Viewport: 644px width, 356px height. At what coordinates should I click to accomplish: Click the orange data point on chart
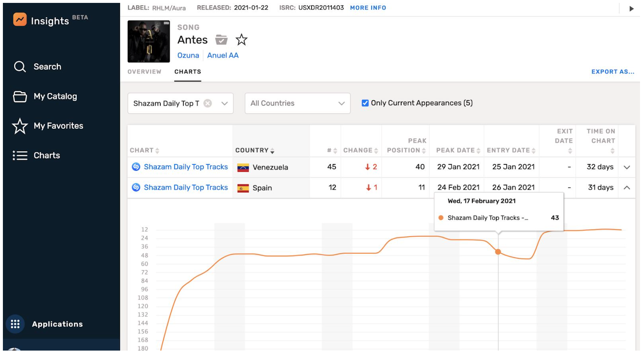tap(498, 252)
